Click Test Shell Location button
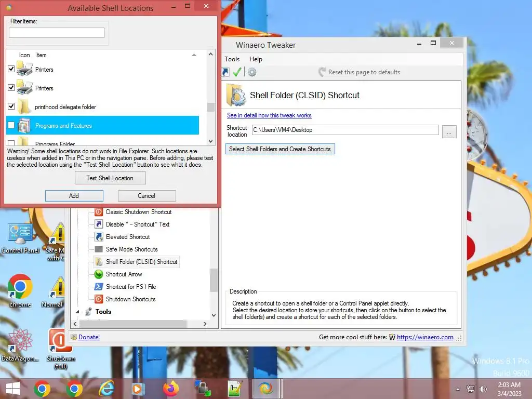Screen dimensions: 532x399 [110, 178]
